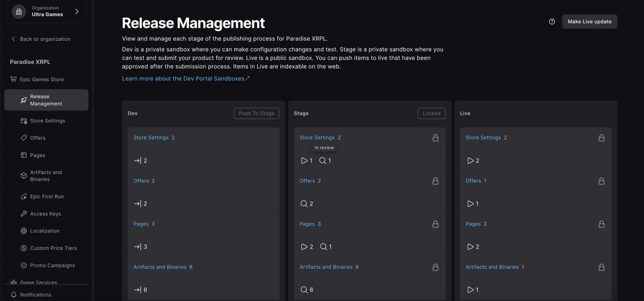Image resolution: width=644 pixels, height=301 pixels.
Task: Open Pages link in Dev column
Action: [141, 224]
